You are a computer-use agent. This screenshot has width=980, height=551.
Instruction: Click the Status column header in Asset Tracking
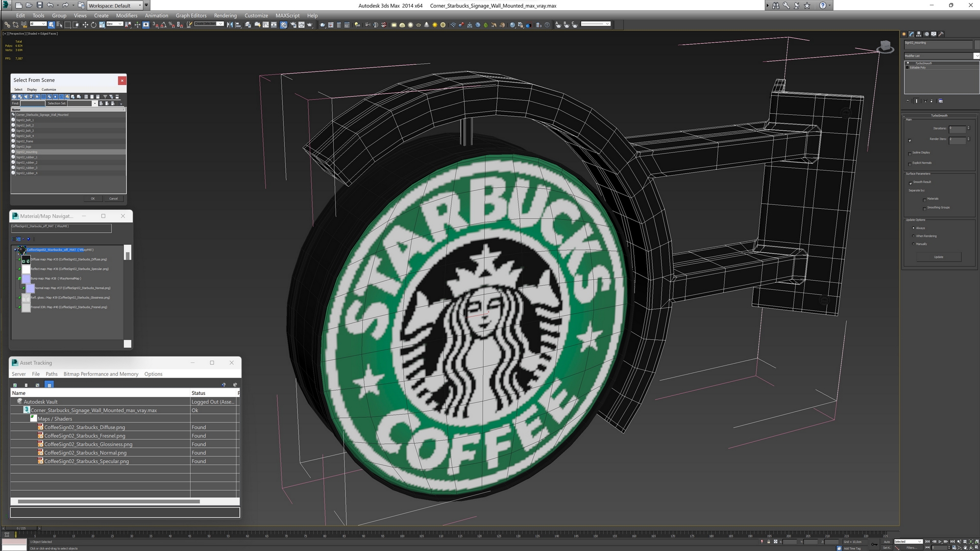[214, 393]
